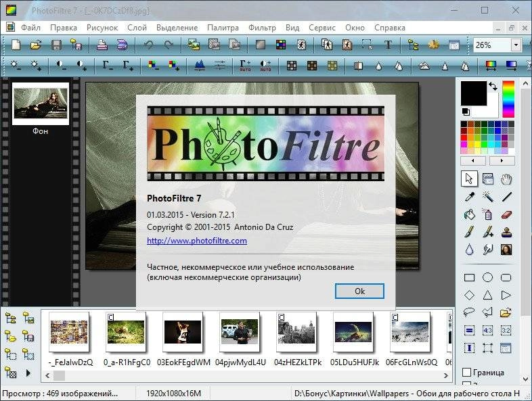Open thumbnail 05LDu5HUFJk
Screen dimensions: 532x401
click(x=353, y=332)
